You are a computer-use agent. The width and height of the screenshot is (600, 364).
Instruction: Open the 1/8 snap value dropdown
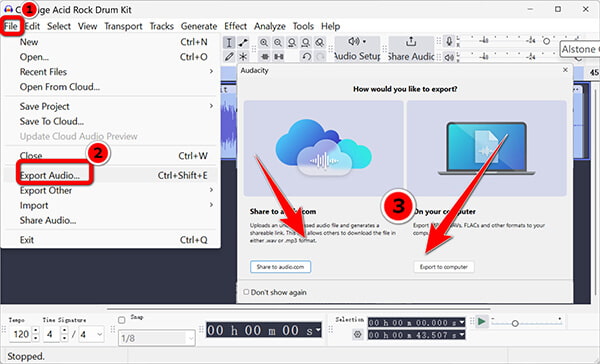191,338
